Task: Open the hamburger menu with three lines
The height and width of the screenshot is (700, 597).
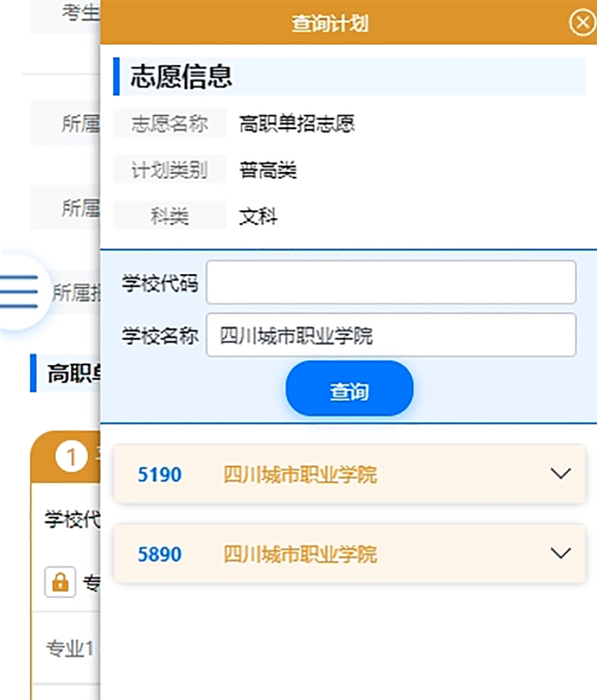Action: 19,291
